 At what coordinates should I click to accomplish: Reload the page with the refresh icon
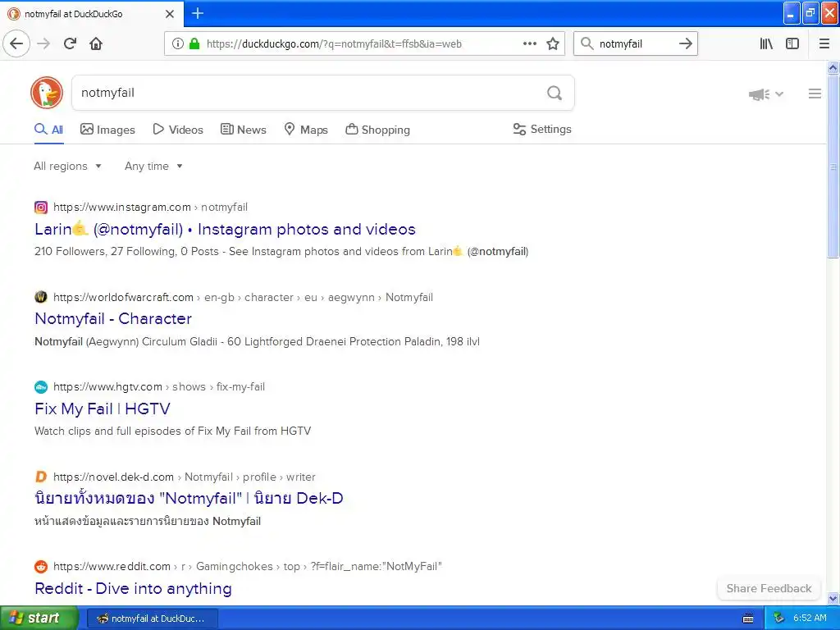click(71, 44)
